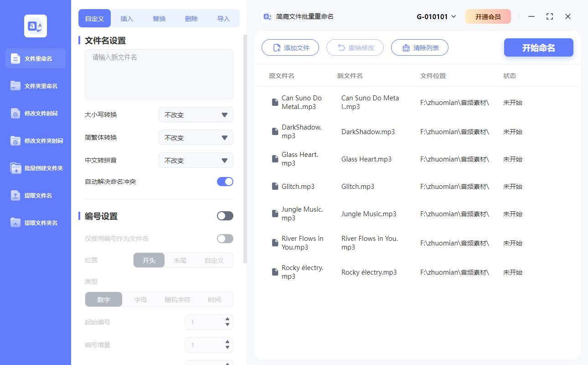Select the 文件重命名 tool in the sidebar

[35, 58]
